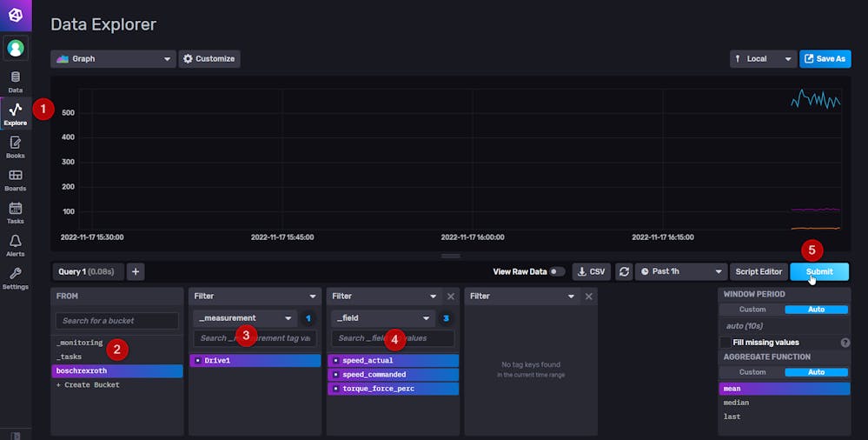Image resolution: width=868 pixels, height=440 pixels.
Task: Add a new query with plus button
Action: (136, 271)
